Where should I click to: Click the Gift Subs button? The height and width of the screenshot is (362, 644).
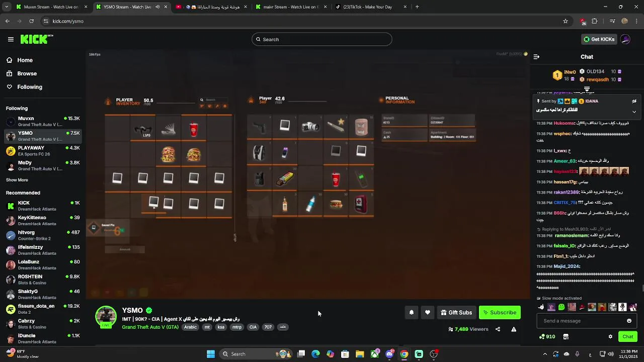click(x=456, y=313)
